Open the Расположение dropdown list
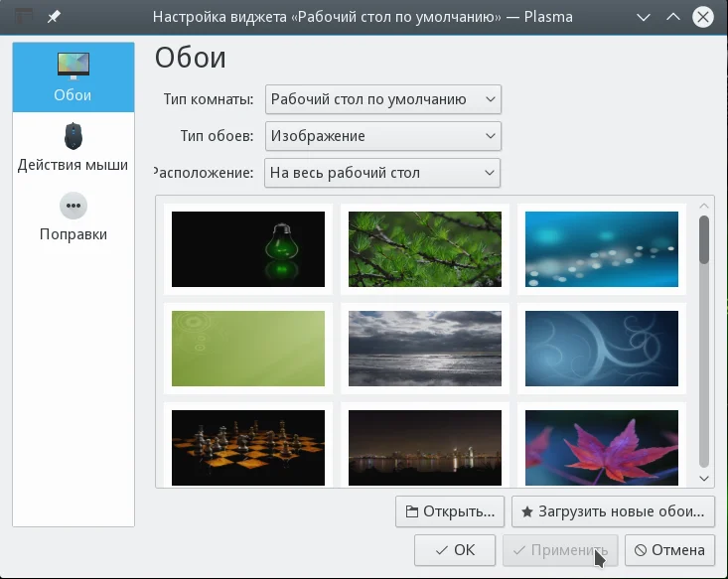The image size is (728, 579). point(382,173)
